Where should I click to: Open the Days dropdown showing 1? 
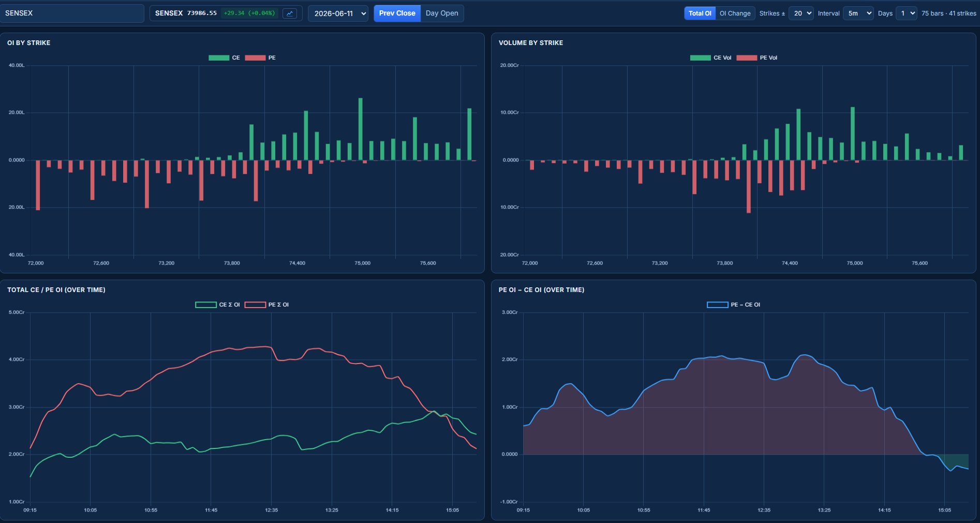907,13
